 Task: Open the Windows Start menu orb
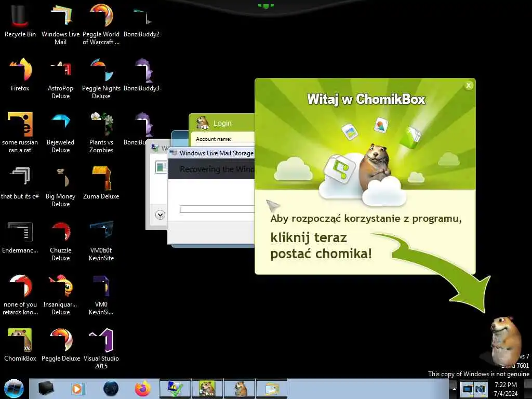pos(14,389)
